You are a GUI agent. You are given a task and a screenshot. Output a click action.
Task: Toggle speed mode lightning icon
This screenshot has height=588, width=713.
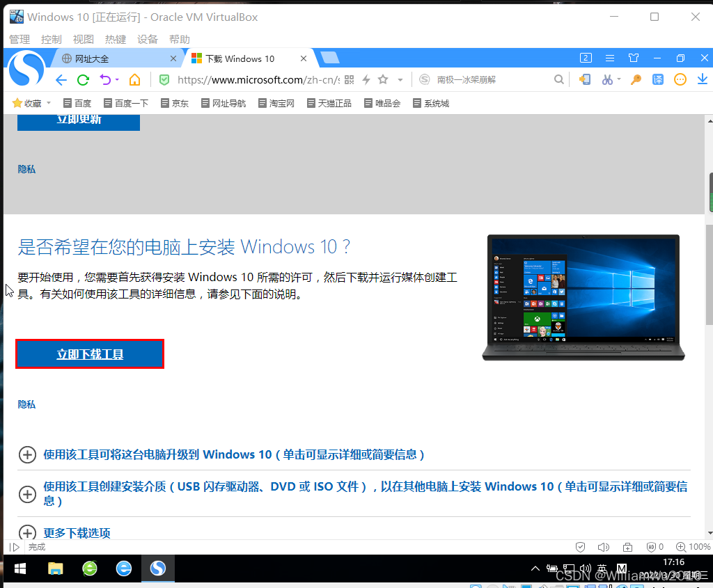click(x=366, y=80)
